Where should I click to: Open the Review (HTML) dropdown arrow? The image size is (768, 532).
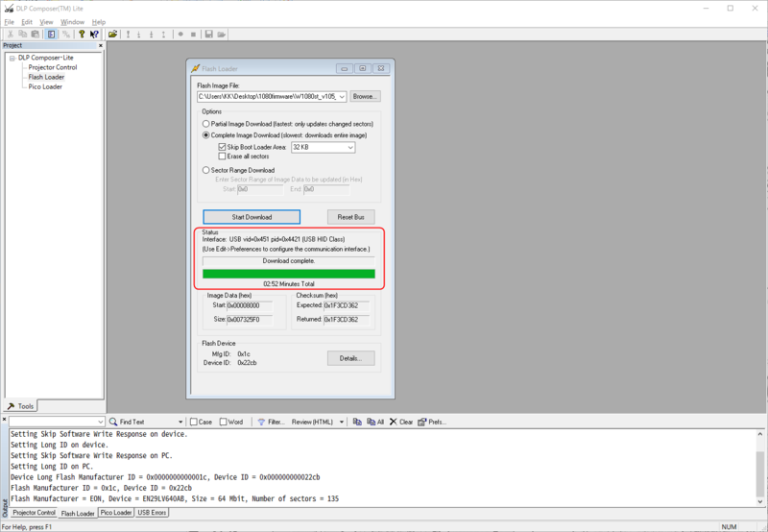(342, 422)
